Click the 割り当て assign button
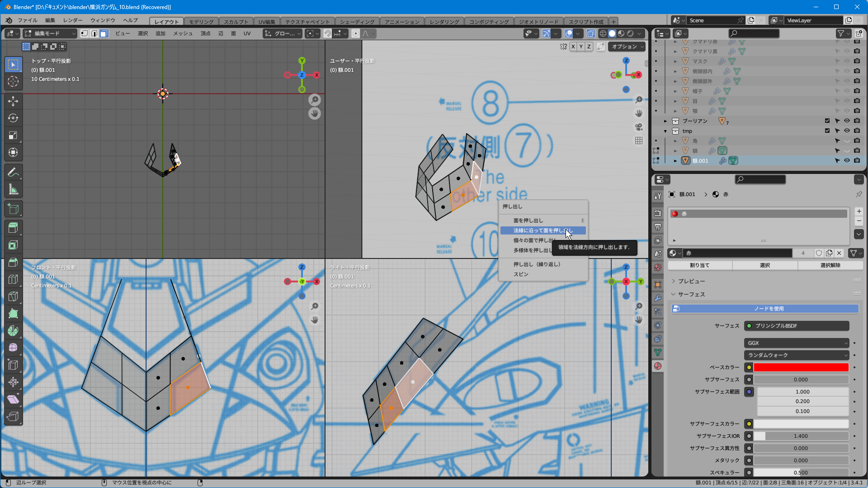Screen dimensions: 868x488 tap(699, 265)
